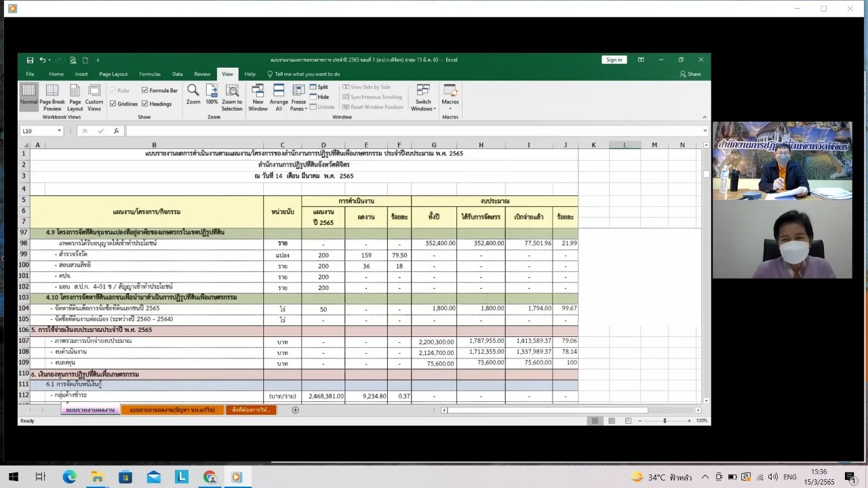Split the worksheet window
Viewport: 868px width, 488px height.
click(319, 87)
